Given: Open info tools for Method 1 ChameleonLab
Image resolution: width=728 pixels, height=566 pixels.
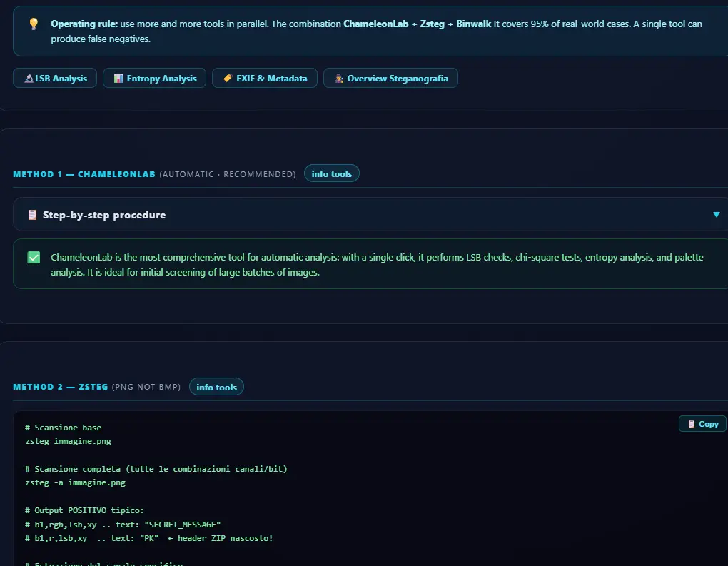Looking at the screenshot, I should (331, 173).
